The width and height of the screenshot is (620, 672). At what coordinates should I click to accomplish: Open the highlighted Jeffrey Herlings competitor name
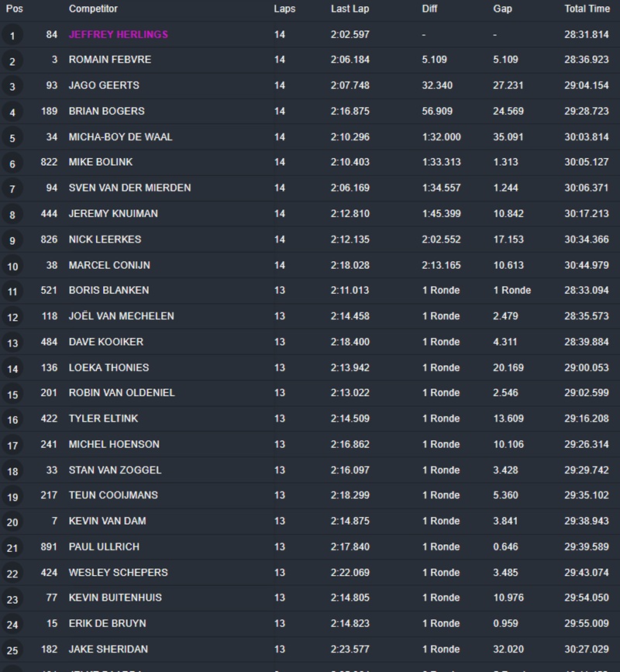coord(118,34)
